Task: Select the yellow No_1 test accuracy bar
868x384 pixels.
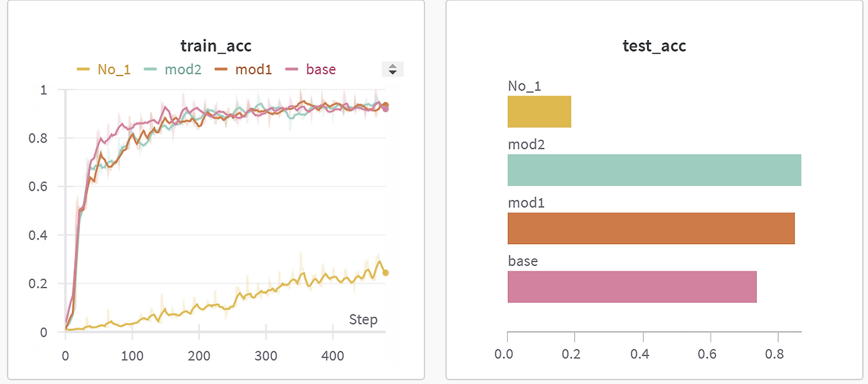Action: (x=539, y=111)
